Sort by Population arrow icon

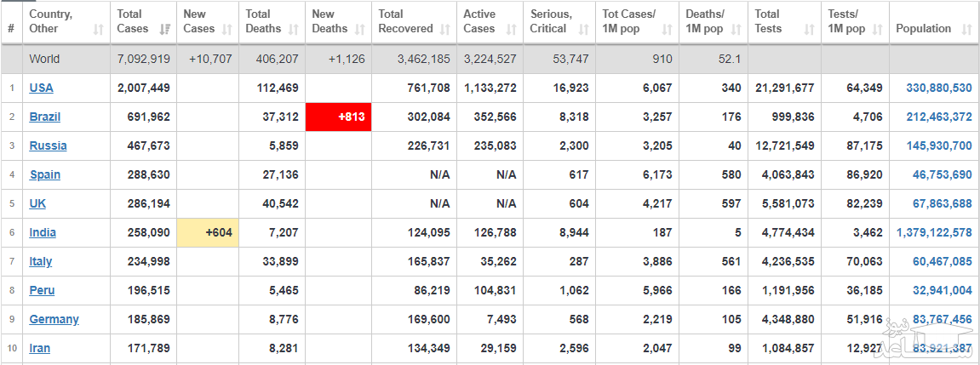966,29
